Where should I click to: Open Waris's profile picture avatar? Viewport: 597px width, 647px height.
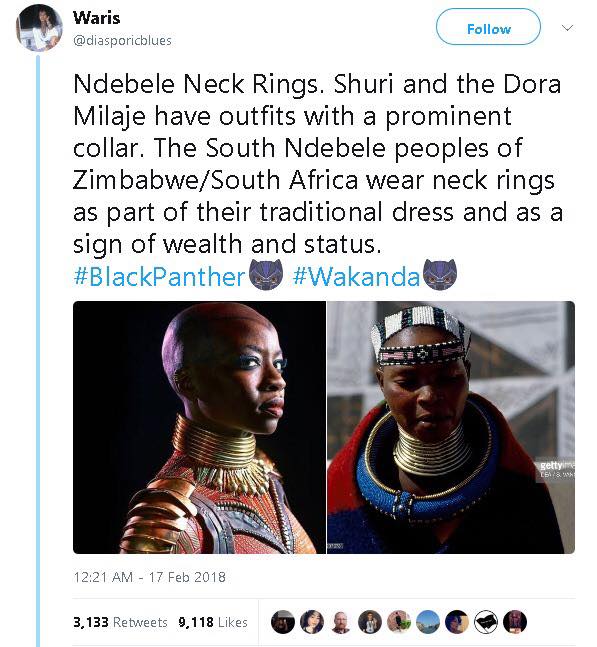click(x=39, y=28)
